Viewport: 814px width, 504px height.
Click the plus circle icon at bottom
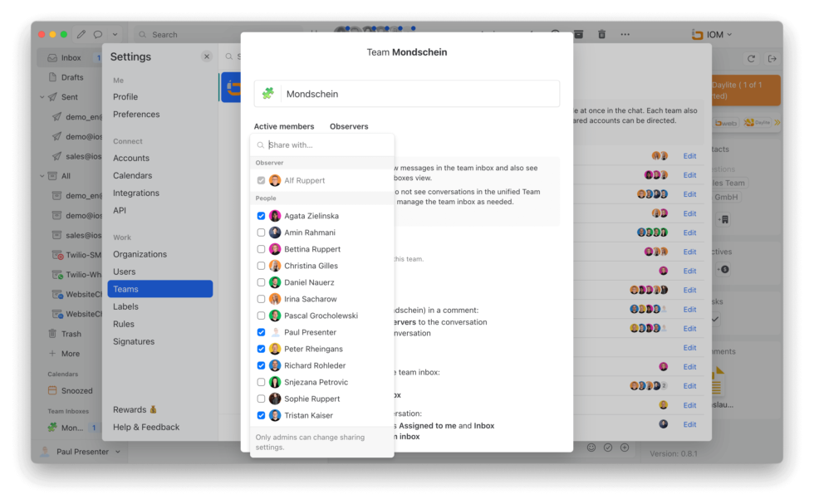point(625,447)
